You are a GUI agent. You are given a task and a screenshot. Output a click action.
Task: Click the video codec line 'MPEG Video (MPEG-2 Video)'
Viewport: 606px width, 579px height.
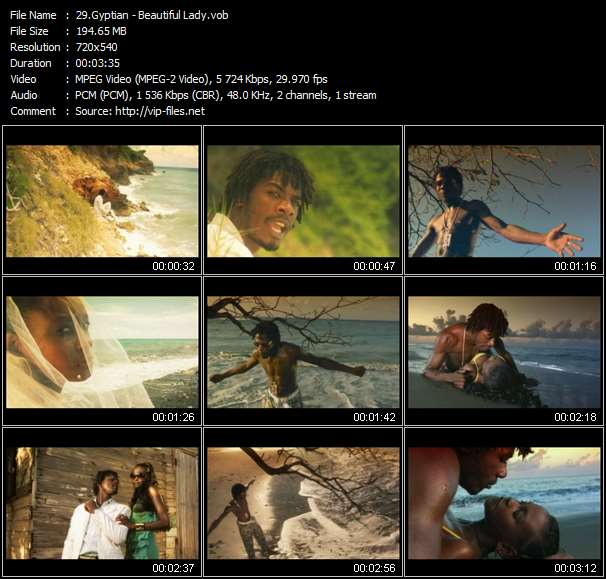(x=142, y=79)
